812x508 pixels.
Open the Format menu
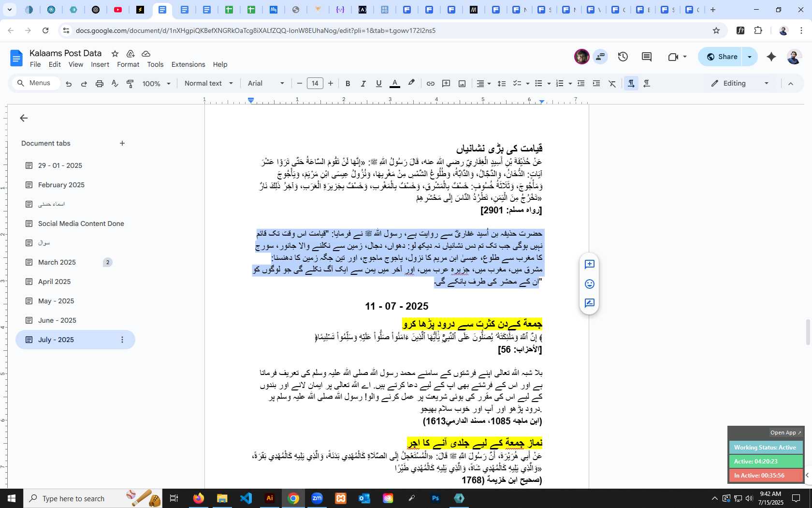pyautogui.click(x=128, y=64)
